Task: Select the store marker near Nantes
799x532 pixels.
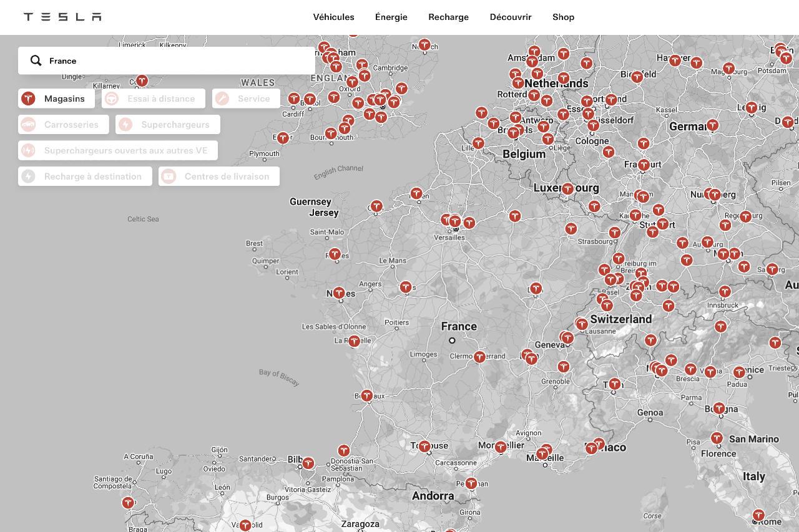Action: coord(338,293)
